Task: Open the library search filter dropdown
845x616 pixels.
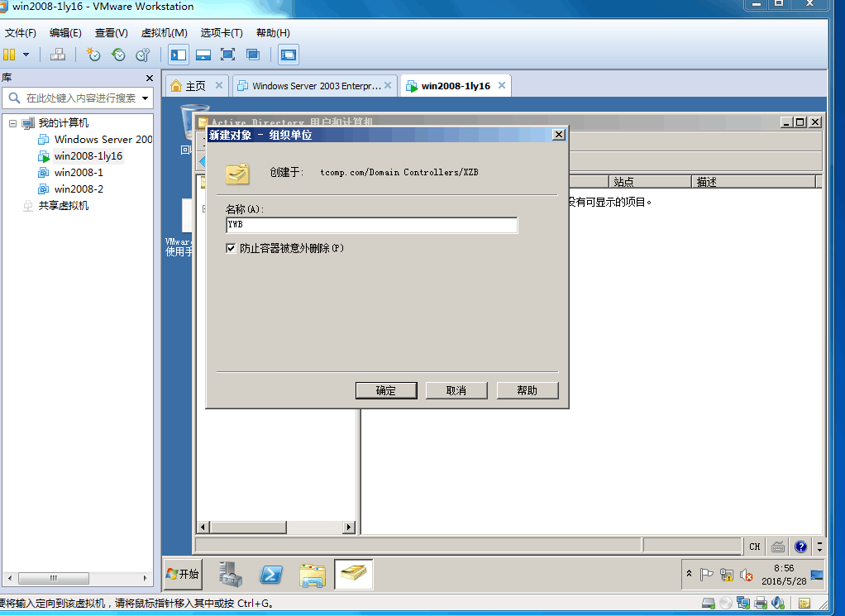Action: (x=146, y=98)
